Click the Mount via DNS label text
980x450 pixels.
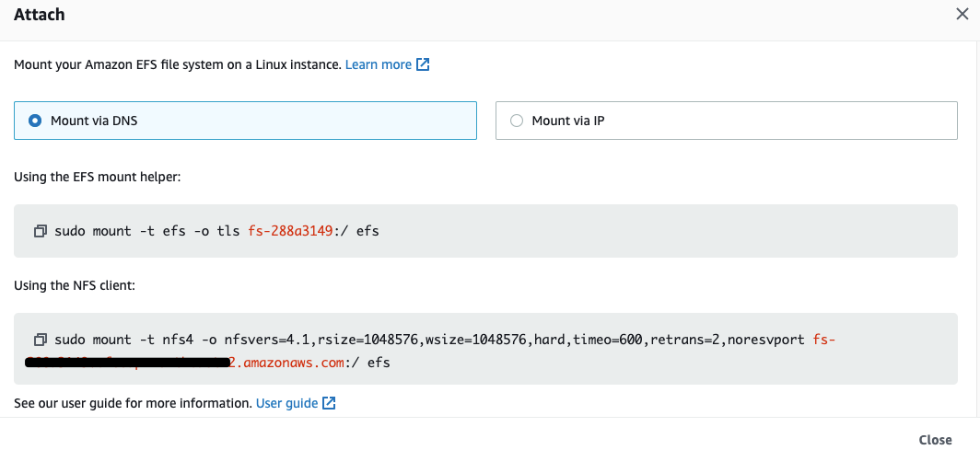(x=94, y=121)
